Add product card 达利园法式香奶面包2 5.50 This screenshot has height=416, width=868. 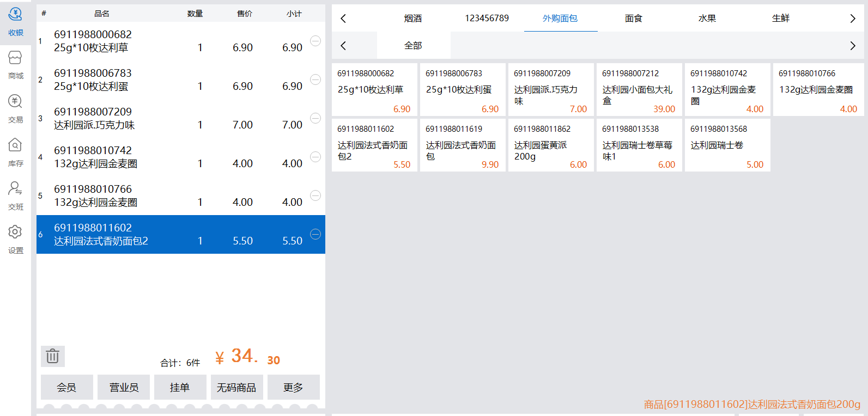click(374, 145)
